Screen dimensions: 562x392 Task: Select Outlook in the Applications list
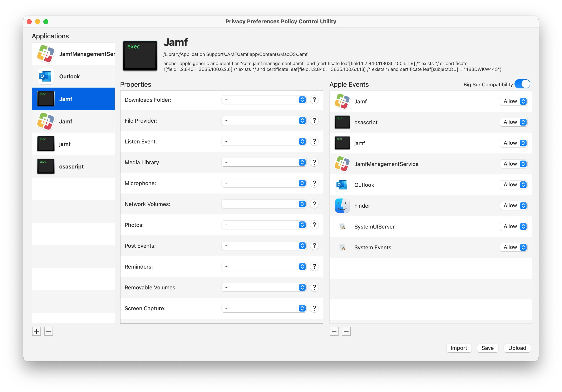tap(73, 76)
